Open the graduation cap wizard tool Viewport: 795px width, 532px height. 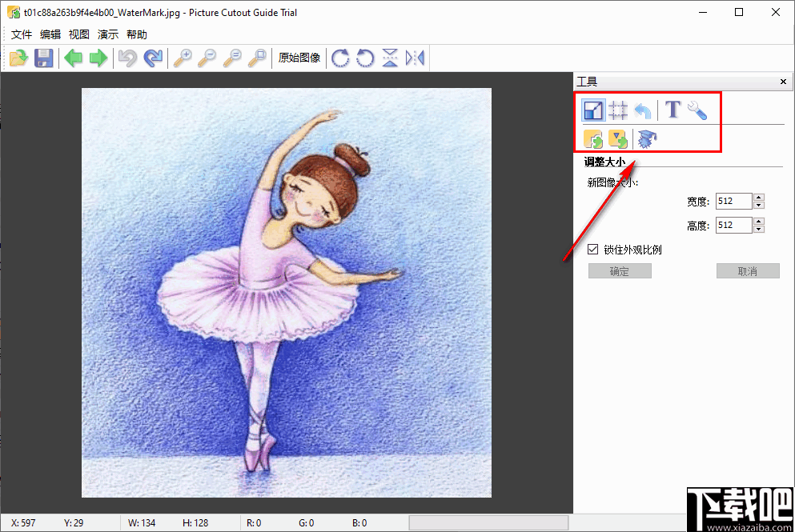point(648,138)
